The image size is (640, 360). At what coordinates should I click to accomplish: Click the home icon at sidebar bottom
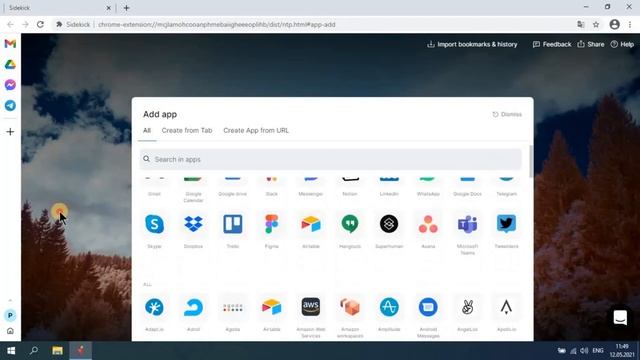click(10, 331)
